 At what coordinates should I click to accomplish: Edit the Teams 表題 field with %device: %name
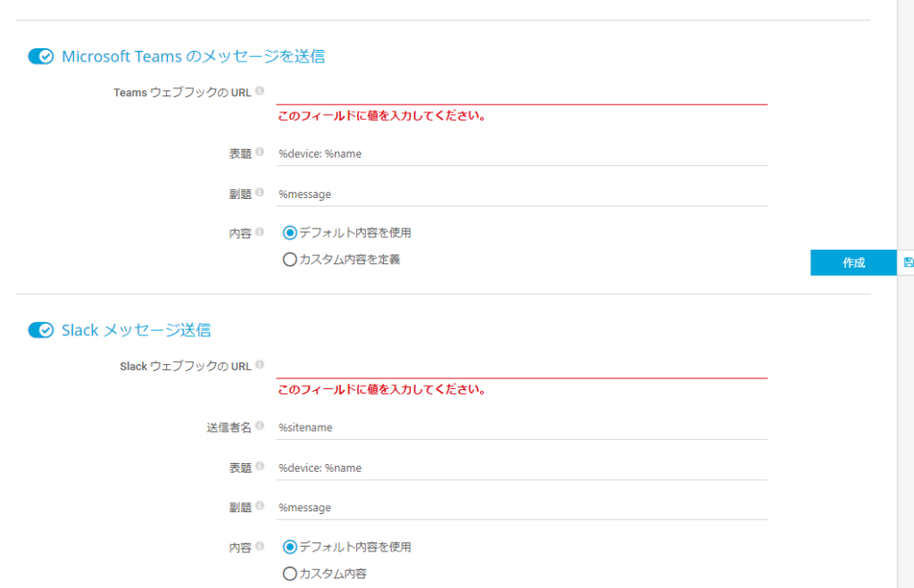coord(521,153)
